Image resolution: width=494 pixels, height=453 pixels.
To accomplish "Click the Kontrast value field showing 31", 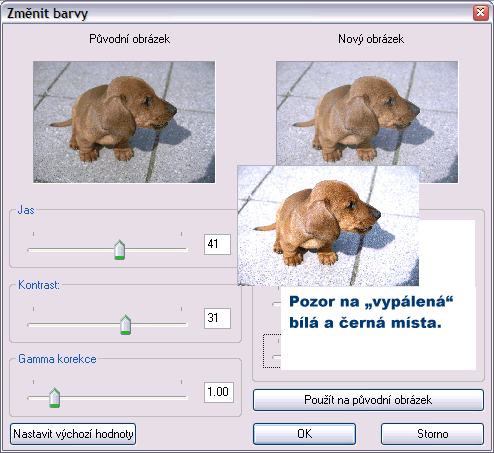I will click(x=217, y=318).
